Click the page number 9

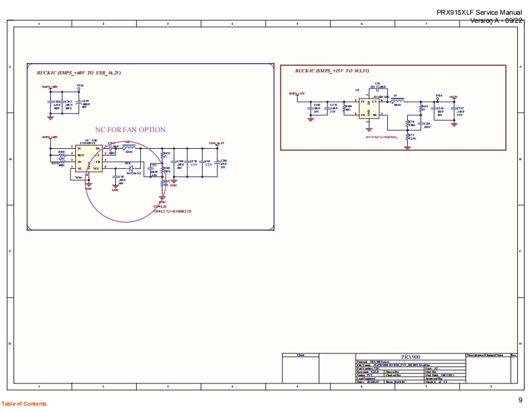(x=520, y=399)
